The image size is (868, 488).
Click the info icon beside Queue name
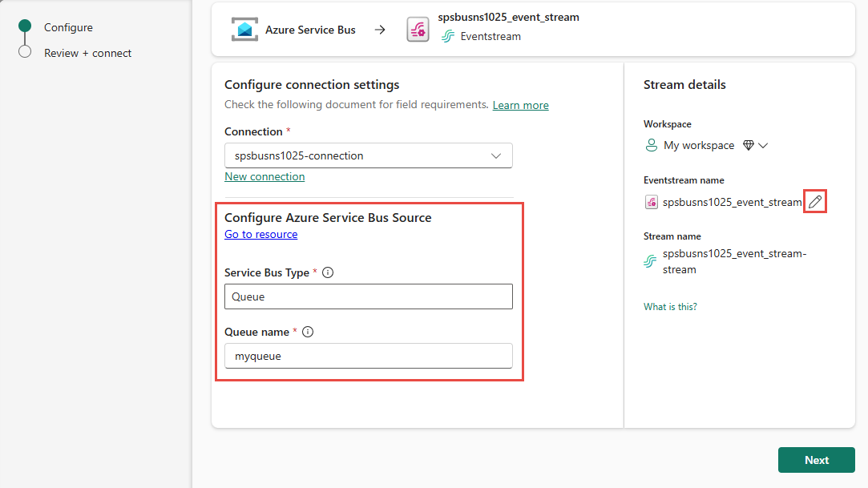(307, 332)
